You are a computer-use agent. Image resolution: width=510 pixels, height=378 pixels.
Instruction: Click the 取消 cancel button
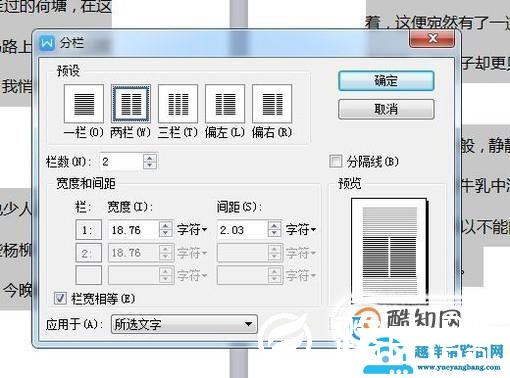(386, 109)
